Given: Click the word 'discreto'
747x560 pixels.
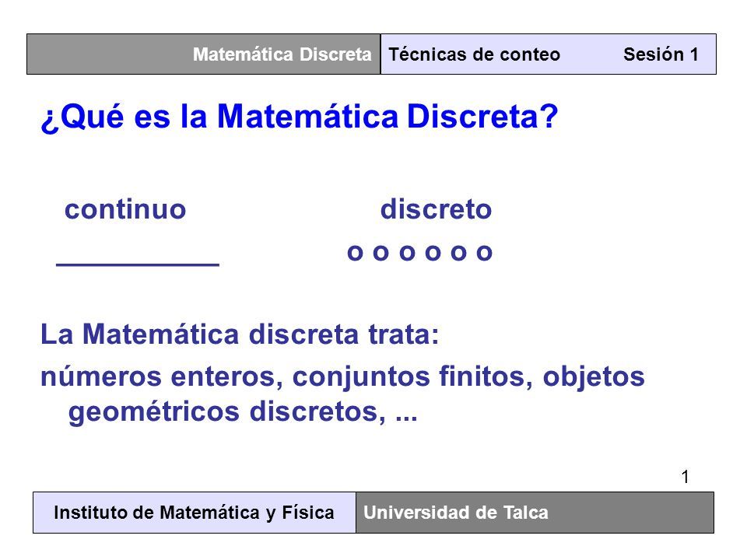Looking at the screenshot, I should point(436,209).
